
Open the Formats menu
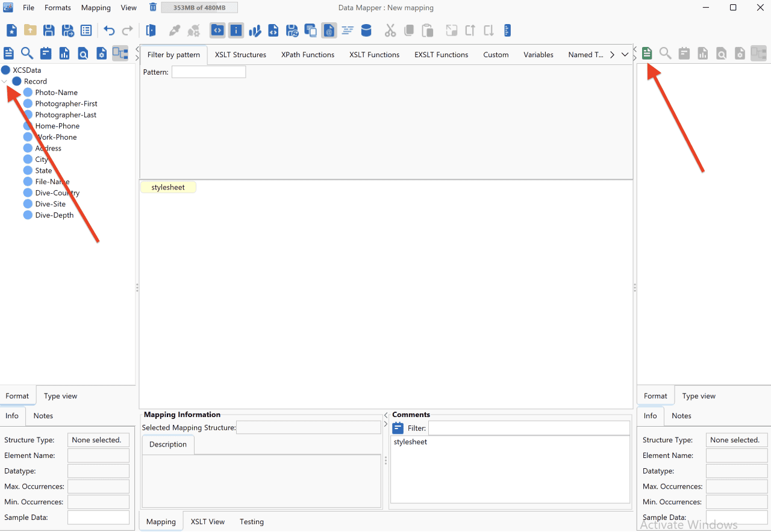[58, 8]
